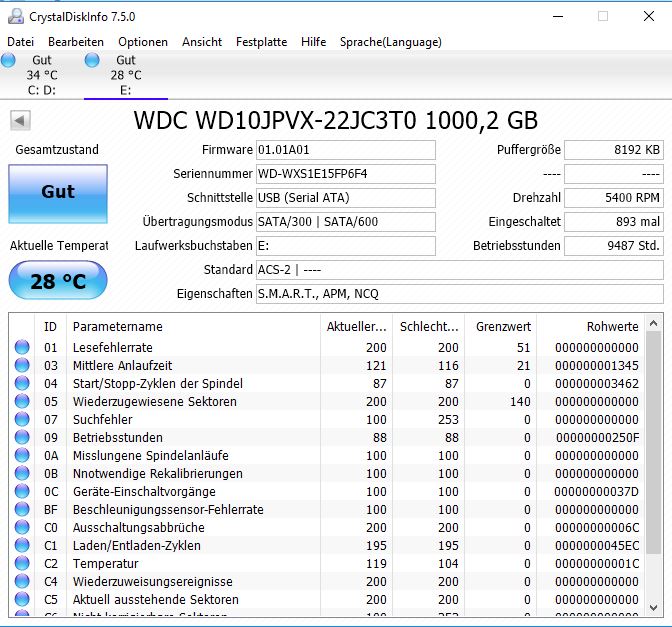Click the Schlecht... column header

tap(429, 327)
